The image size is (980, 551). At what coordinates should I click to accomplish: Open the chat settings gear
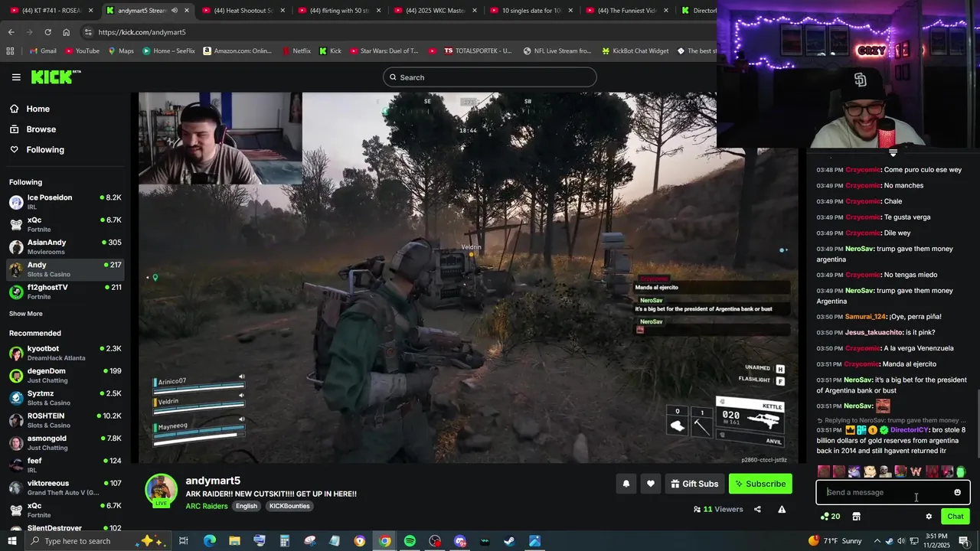coord(929,517)
